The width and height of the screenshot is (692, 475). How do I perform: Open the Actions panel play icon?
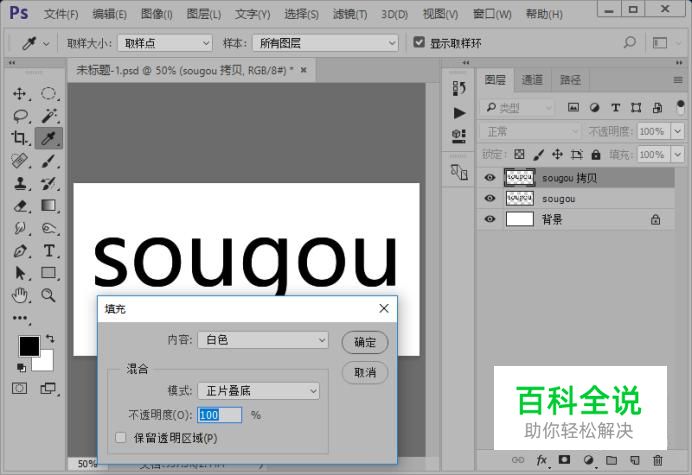pos(459,113)
